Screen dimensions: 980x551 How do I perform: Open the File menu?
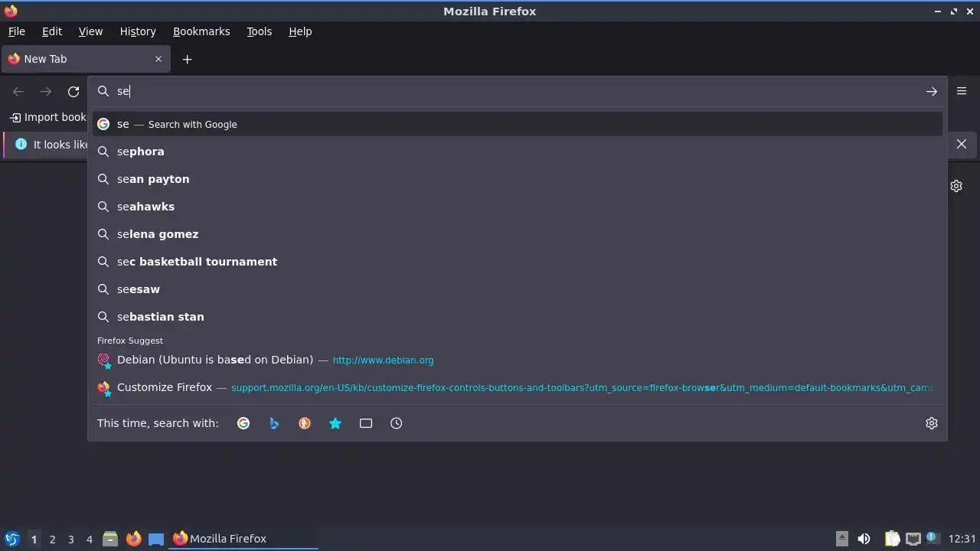[17, 31]
